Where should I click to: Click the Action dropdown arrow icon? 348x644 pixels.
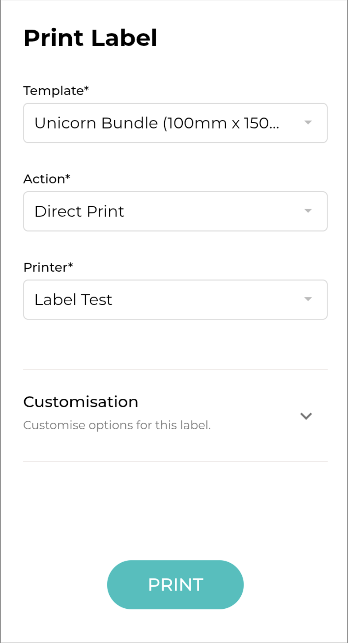pos(308,211)
